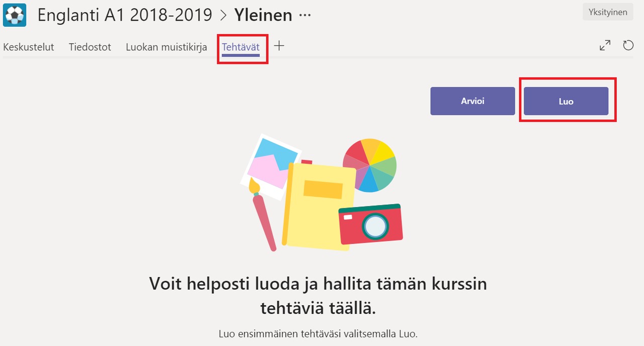Create an assignment with Luo button
Viewport: 644px width, 346px height.
pos(566,101)
